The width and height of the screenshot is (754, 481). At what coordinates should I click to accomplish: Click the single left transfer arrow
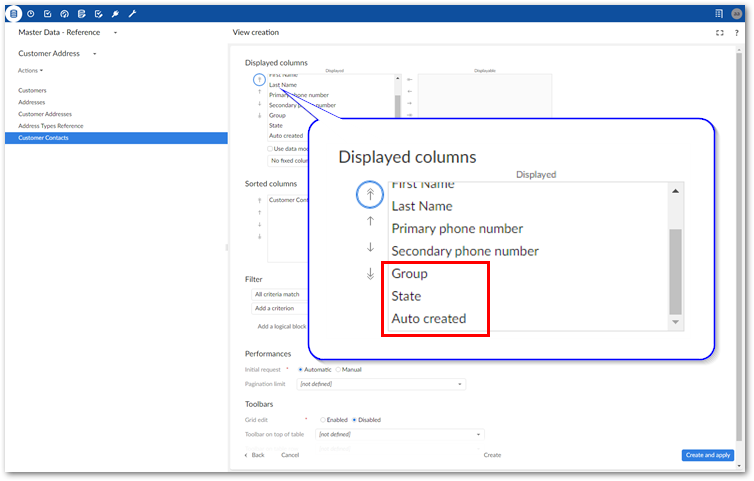point(410,91)
